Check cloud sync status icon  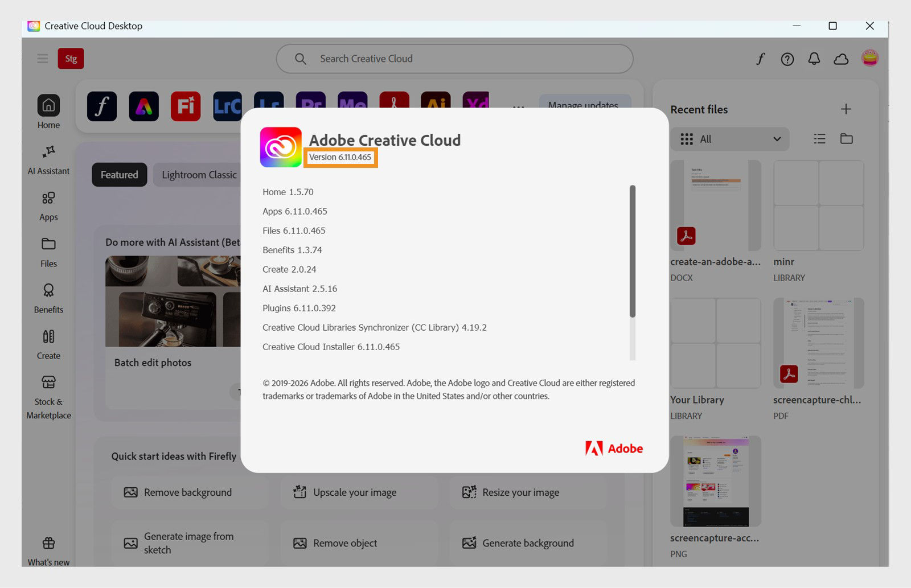pos(841,59)
